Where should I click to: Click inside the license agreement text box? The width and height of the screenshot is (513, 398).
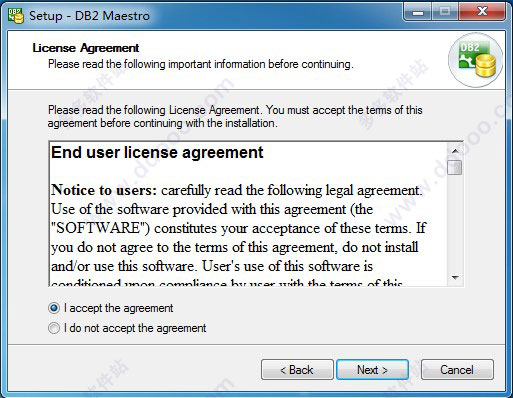click(x=248, y=214)
